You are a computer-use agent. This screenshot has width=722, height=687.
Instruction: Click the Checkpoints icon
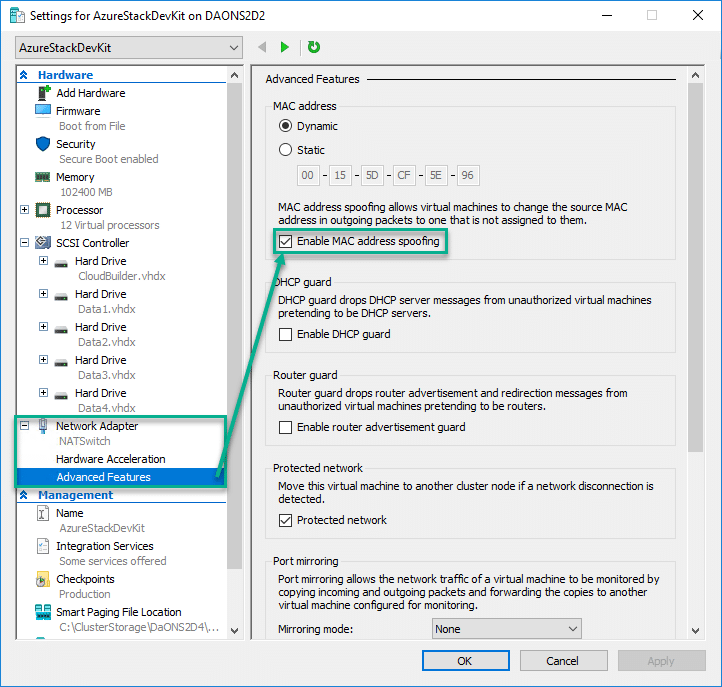(42, 579)
